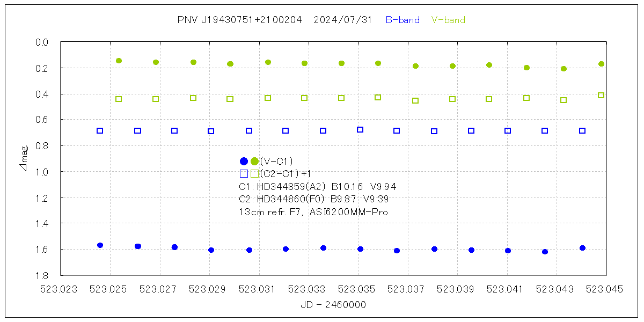The image size is (644, 322).
Task: Click the "523.035" x-axis tick label
Action: tap(359, 289)
